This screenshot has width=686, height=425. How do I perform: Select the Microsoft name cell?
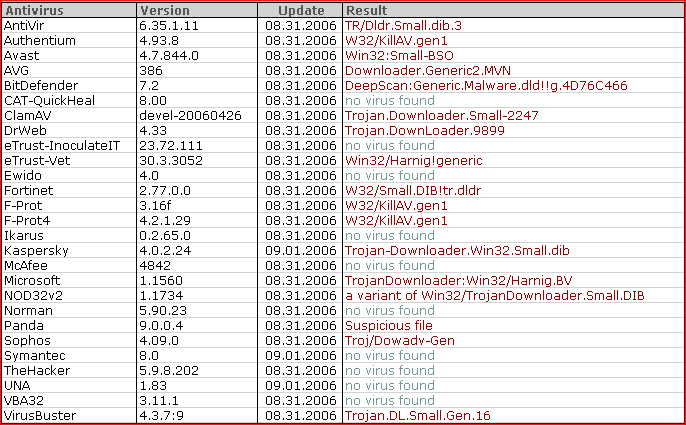pos(32,281)
